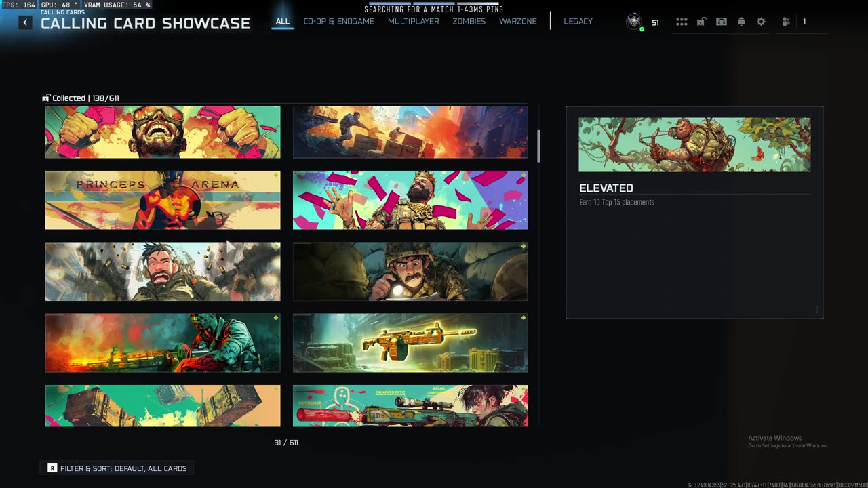Click the Elevated card preview image
Viewport: 868px width, 488px height.
point(694,144)
